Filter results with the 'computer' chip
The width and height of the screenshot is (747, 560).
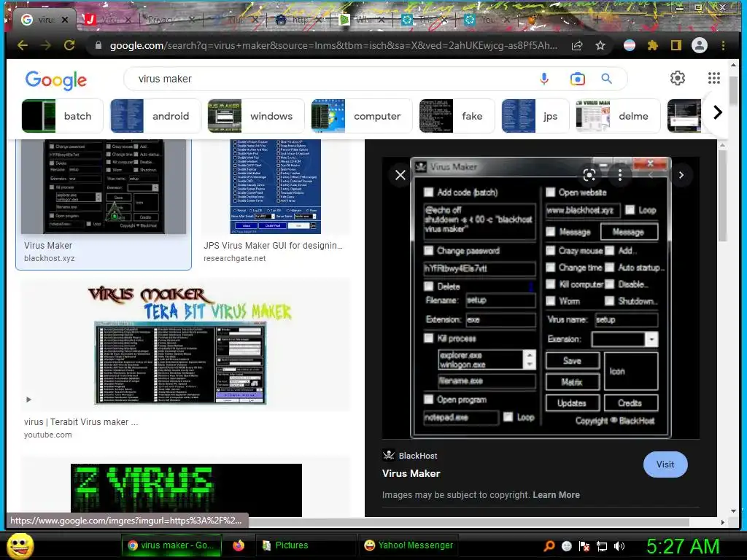(x=362, y=116)
